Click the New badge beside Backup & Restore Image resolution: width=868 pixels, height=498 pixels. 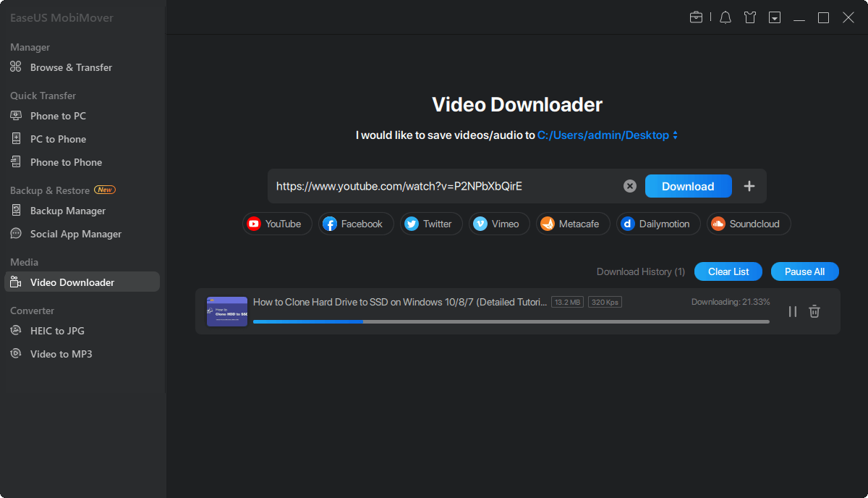pyautogui.click(x=105, y=190)
